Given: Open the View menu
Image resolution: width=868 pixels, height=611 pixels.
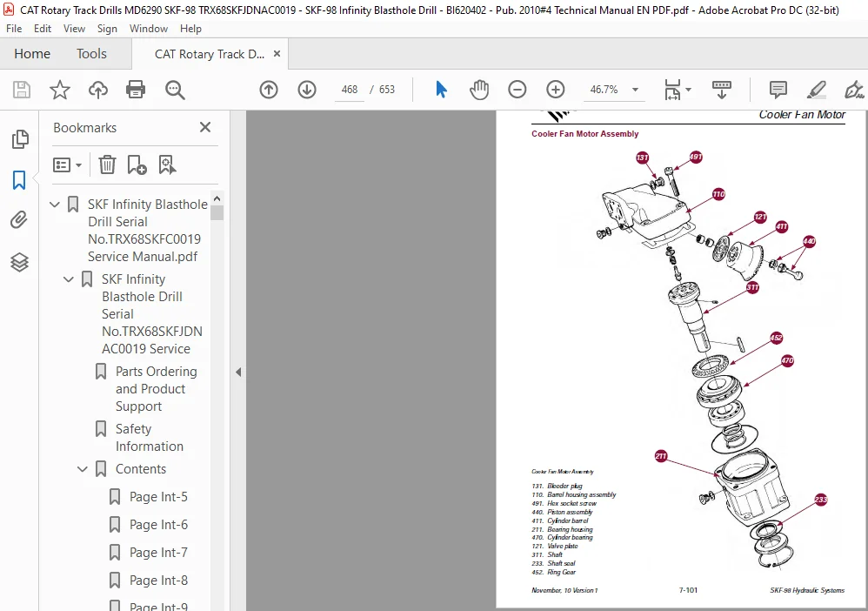Looking at the screenshot, I should 74,28.
